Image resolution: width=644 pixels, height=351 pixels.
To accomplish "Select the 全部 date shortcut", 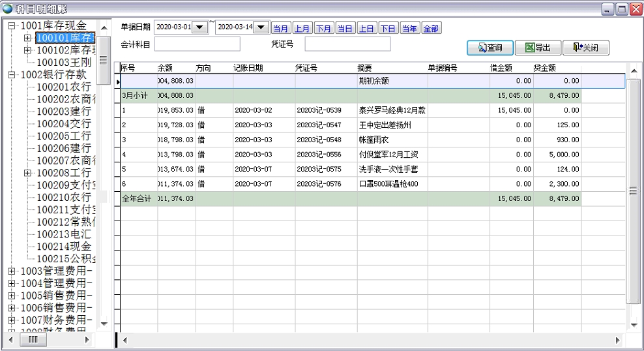I will tap(431, 28).
